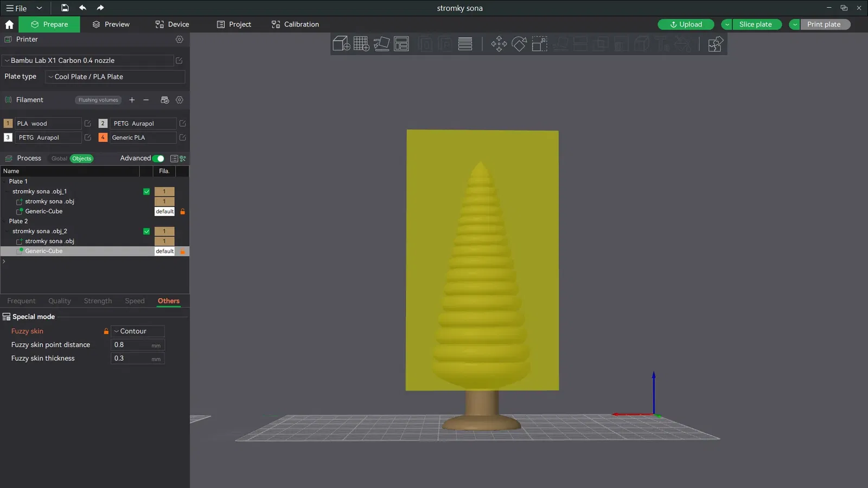Viewport: 868px width, 488px height.
Task: Click the Fuzzy skin thickness field
Action: click(138, 358)
